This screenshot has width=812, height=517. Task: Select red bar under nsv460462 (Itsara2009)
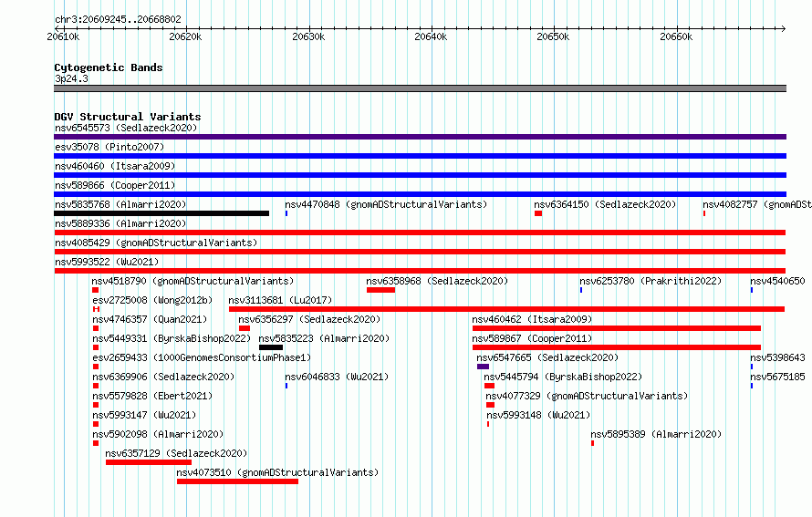pyautogui.click(x=617, y=328)
